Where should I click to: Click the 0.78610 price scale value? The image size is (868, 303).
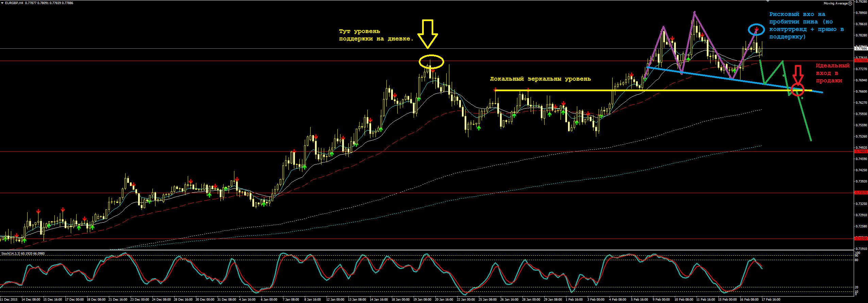(861, 24)
